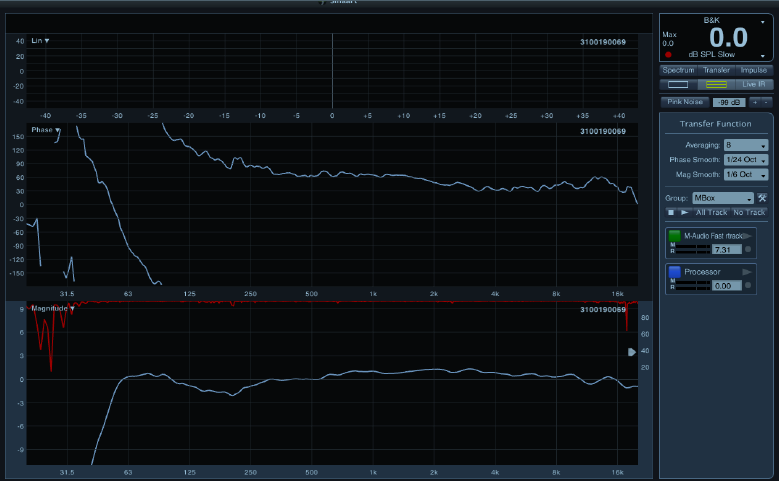
Task: Open the Phase Smooth dropdown
Action: [x=746, y=160]
